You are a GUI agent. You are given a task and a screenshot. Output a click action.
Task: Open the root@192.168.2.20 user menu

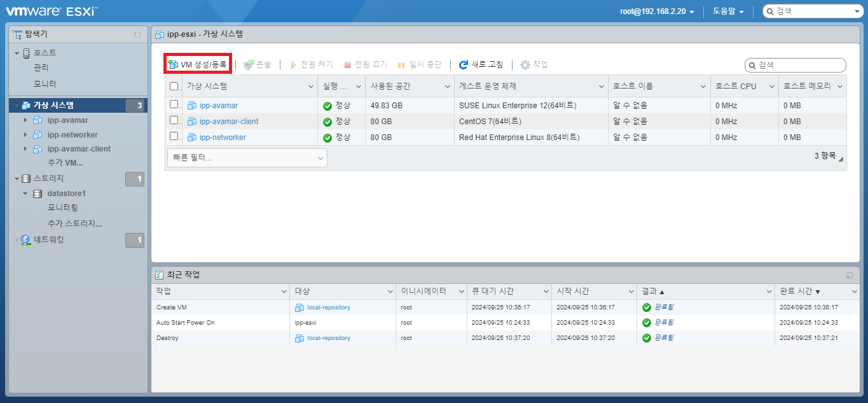[657, 11]
